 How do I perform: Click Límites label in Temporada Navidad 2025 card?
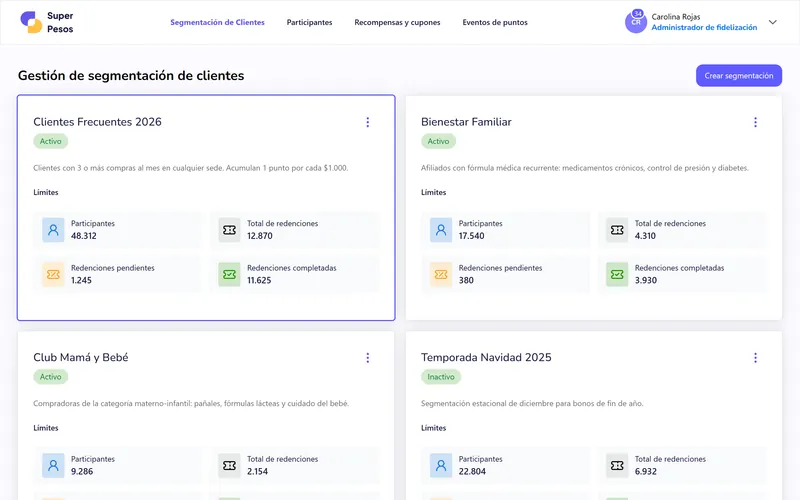tap(434, 428)
